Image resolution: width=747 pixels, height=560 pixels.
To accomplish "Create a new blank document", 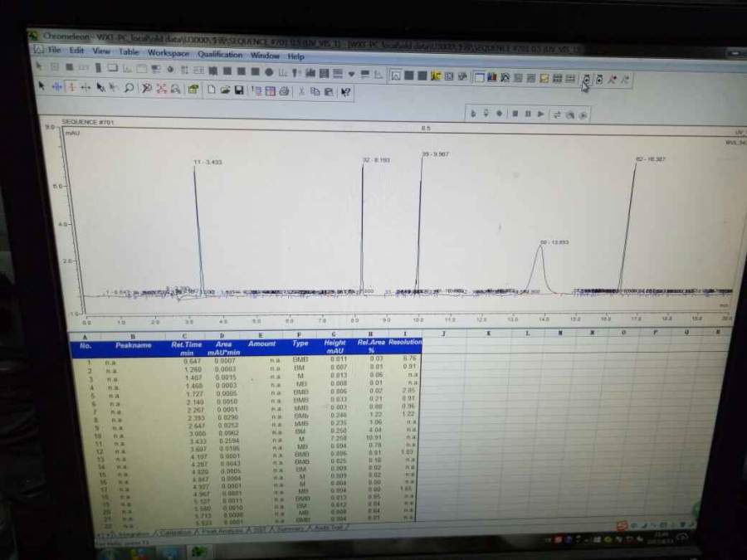I will (211, 90).
